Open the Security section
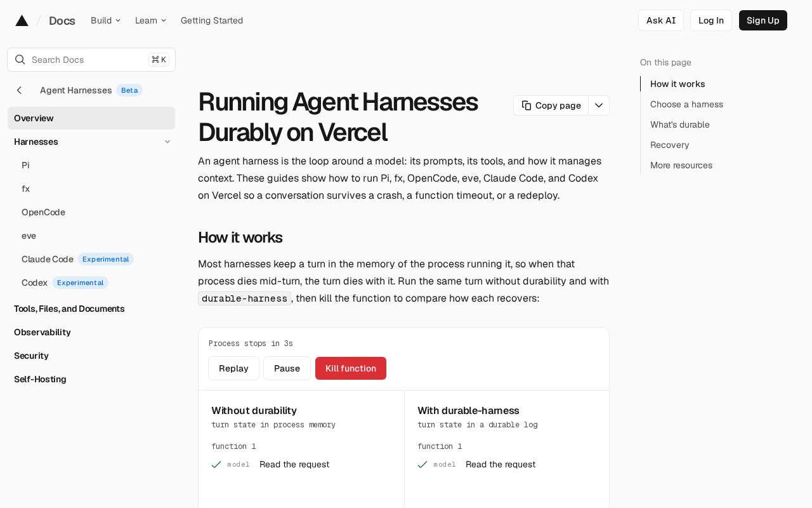 click(31, 356)
